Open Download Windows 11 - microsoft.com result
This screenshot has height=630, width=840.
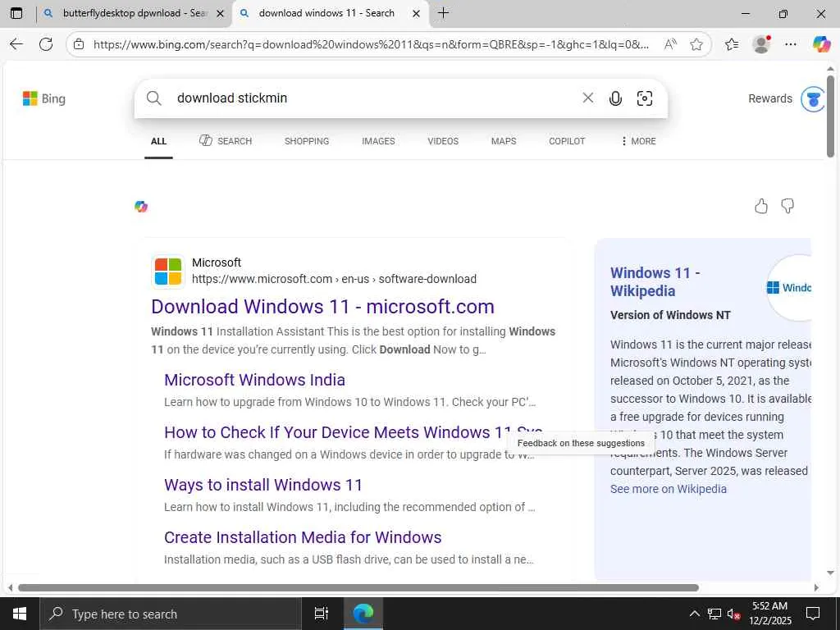tap(322, 307)
